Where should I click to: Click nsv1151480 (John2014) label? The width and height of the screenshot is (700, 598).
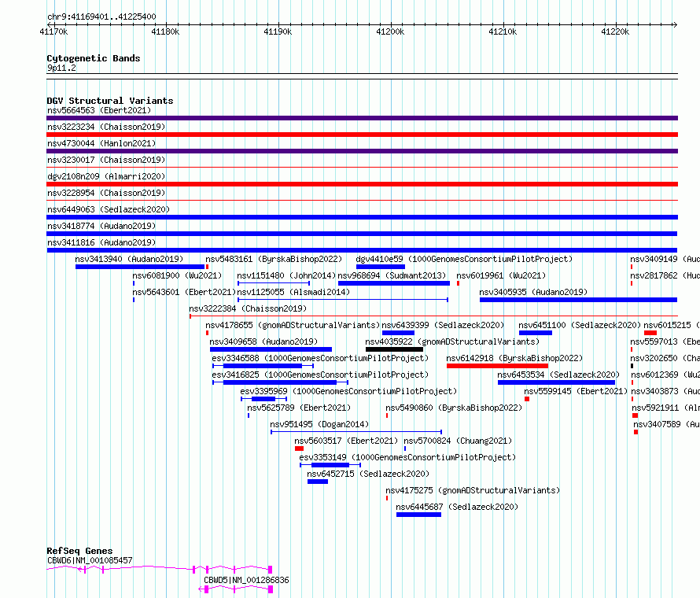coord(286,275)
